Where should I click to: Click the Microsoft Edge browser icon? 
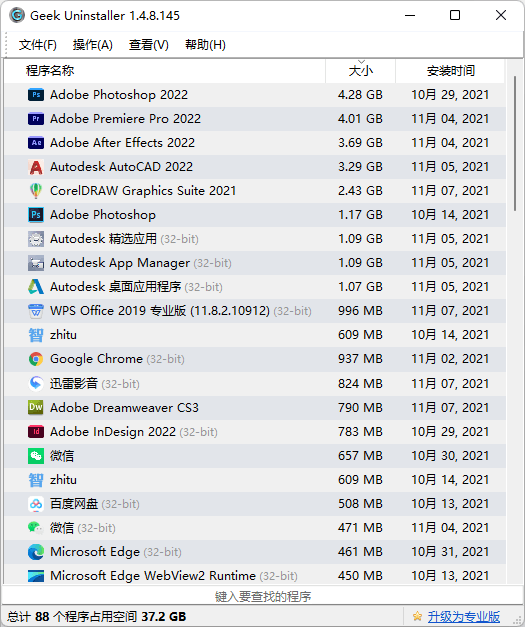[x=36, y=552]
